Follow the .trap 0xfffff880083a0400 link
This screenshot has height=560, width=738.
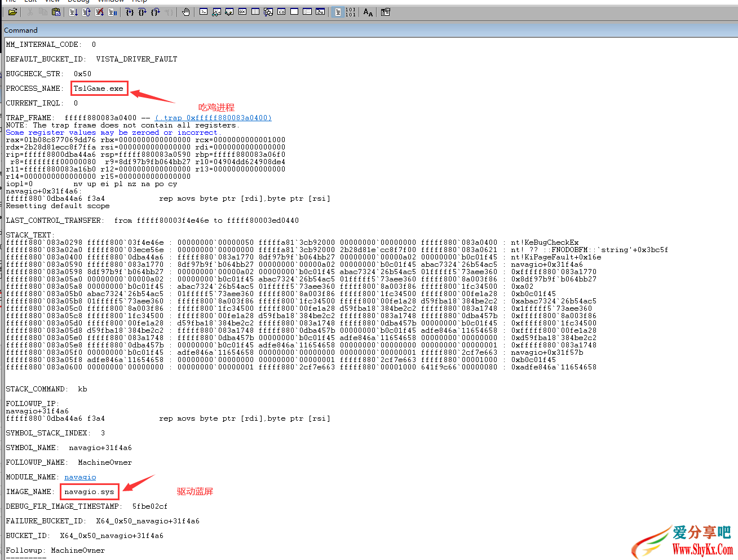click(213, 118)
